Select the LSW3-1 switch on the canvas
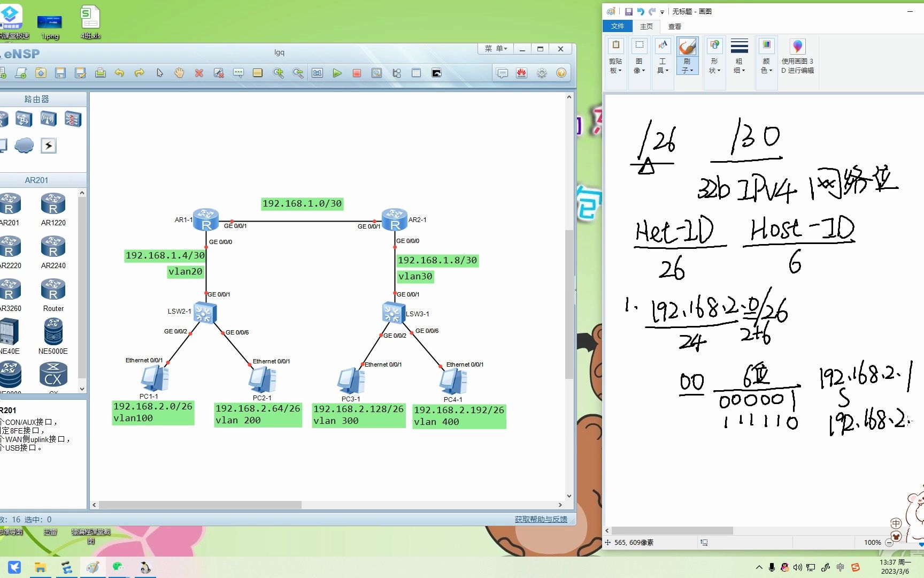 click(392, 313)
